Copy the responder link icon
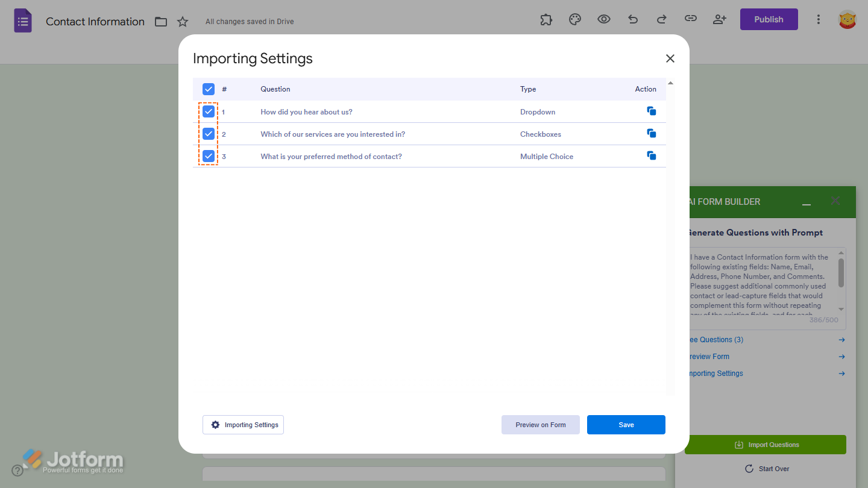The image size is (868, 488). pos(690,19)
